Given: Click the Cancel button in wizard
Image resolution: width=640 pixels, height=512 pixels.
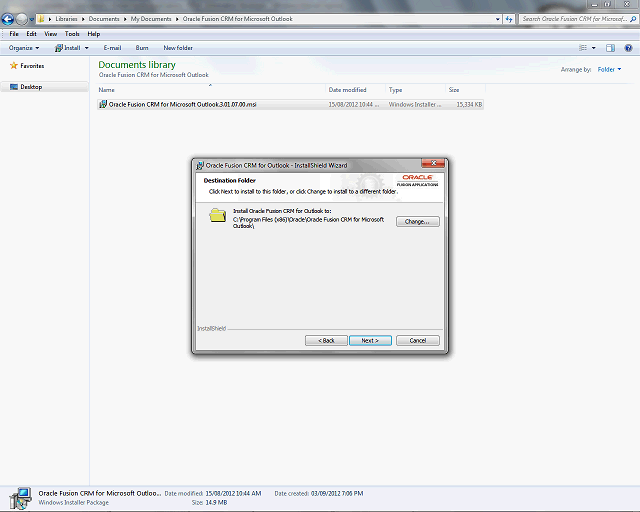Looking at the screenshot, I should point(418,341).
